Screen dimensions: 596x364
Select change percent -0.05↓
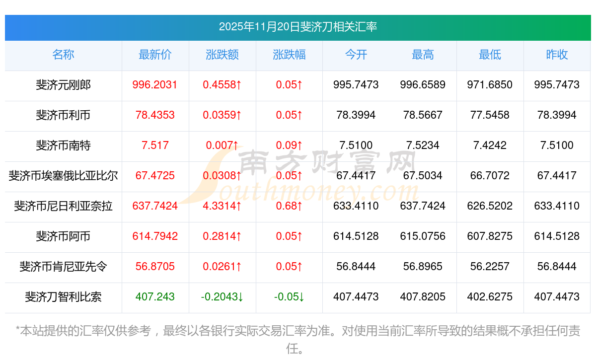[289, 297]
